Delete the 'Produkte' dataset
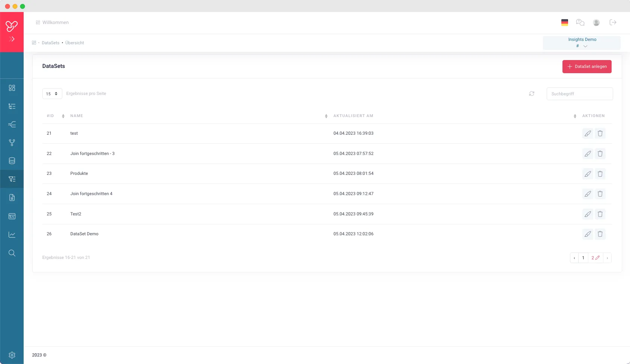 600,174
